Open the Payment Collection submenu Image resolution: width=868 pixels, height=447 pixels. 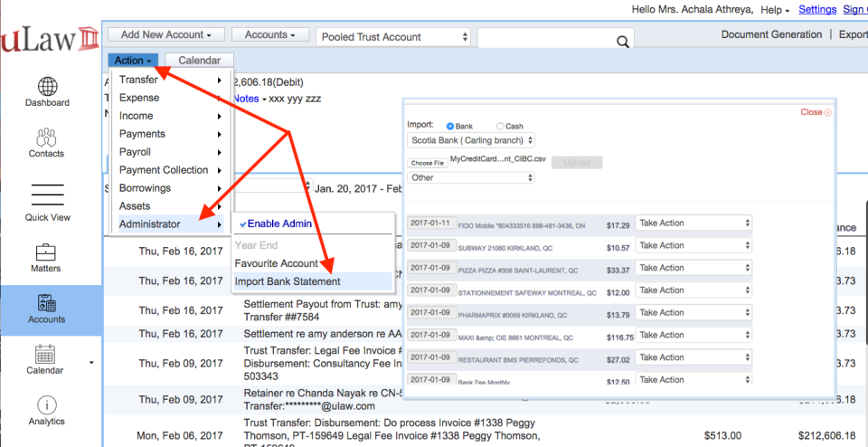click(171, 170)
